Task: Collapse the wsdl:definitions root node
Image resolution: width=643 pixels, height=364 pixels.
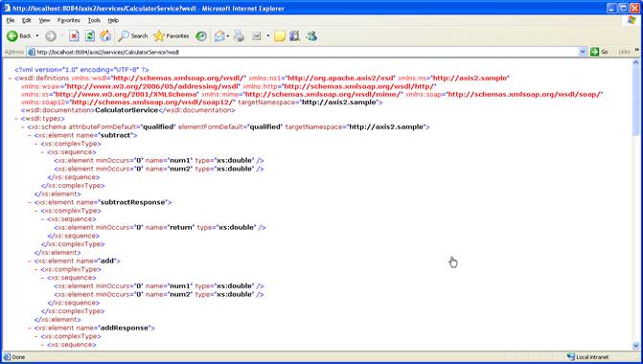Action: click(10, 78)
